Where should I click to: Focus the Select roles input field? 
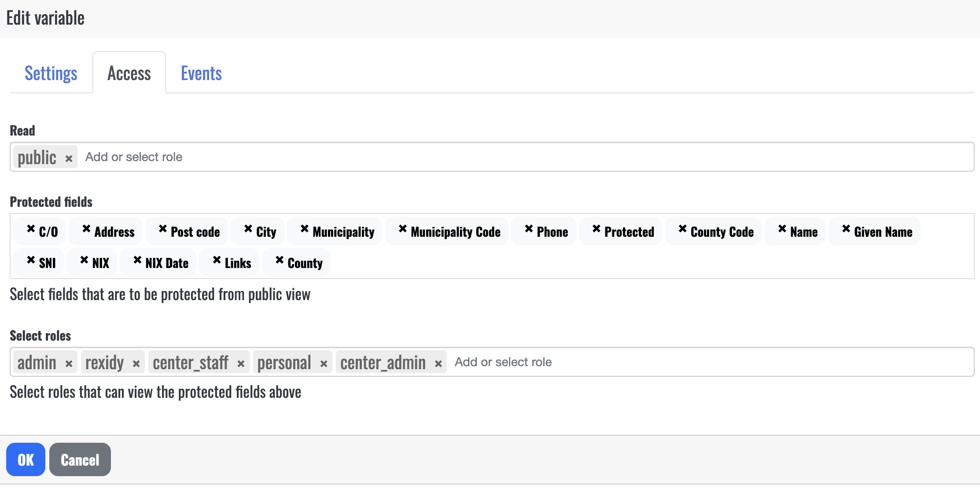(x=704, y=362)
